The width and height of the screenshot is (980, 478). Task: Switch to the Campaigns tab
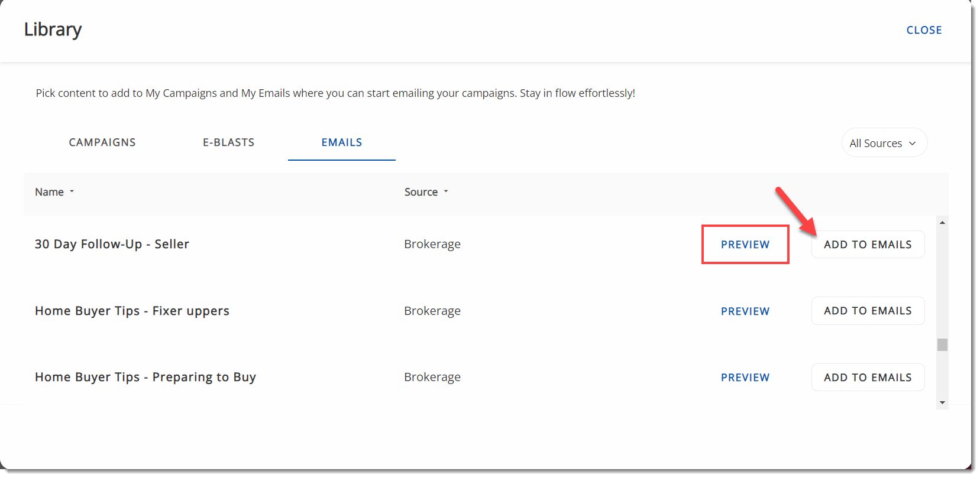pos(102,142)
